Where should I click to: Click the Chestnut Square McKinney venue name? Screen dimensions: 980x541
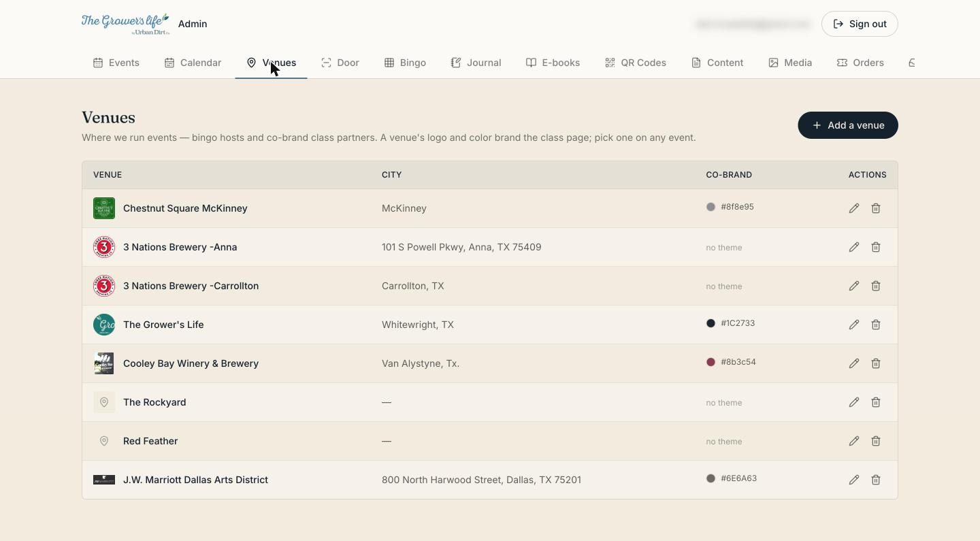coord(185,208)
